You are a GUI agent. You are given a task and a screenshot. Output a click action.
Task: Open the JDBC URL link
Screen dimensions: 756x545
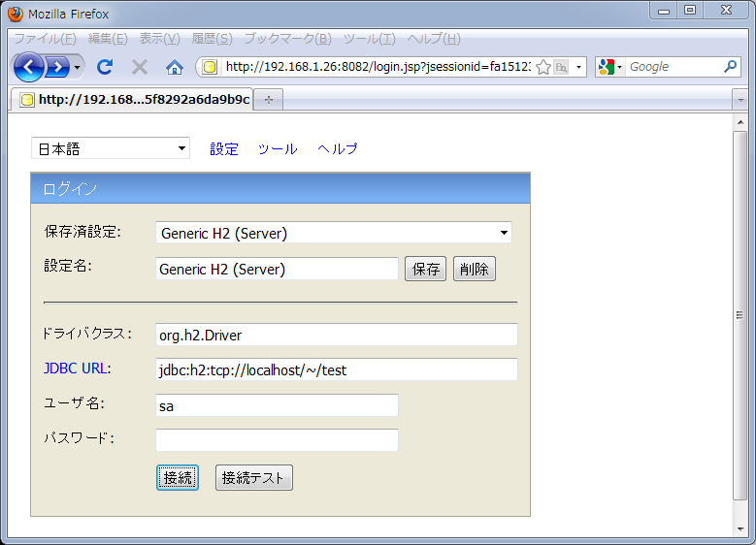point(75,369)
